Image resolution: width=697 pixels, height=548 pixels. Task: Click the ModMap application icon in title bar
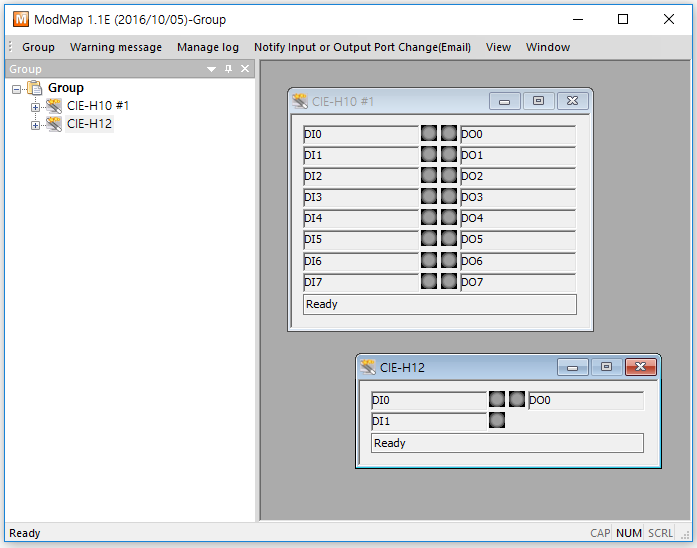coord(21,19)
